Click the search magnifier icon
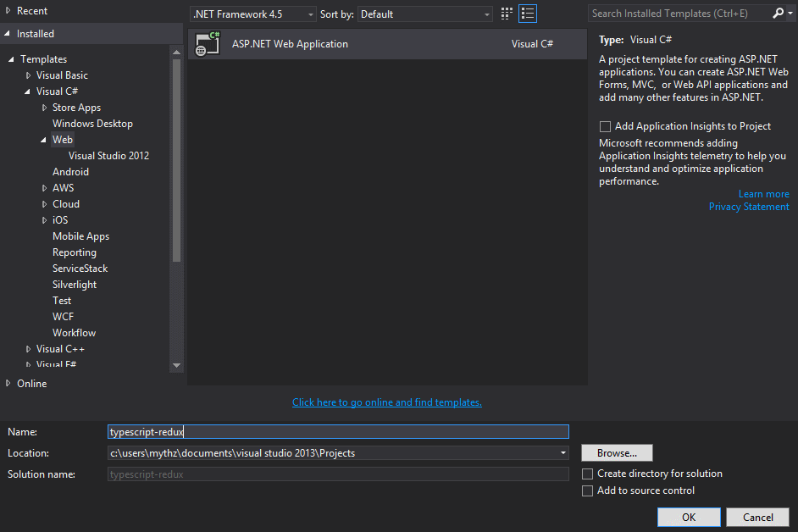 779,14
